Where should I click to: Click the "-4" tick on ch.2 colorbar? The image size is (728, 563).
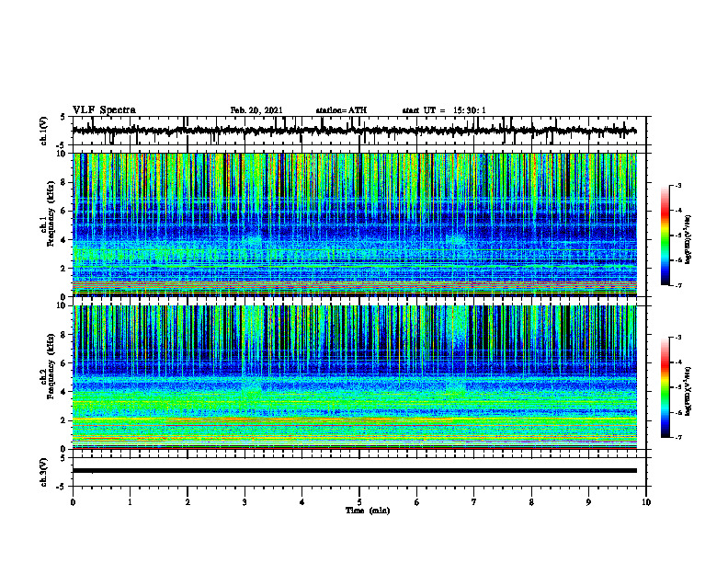(677, 362)
